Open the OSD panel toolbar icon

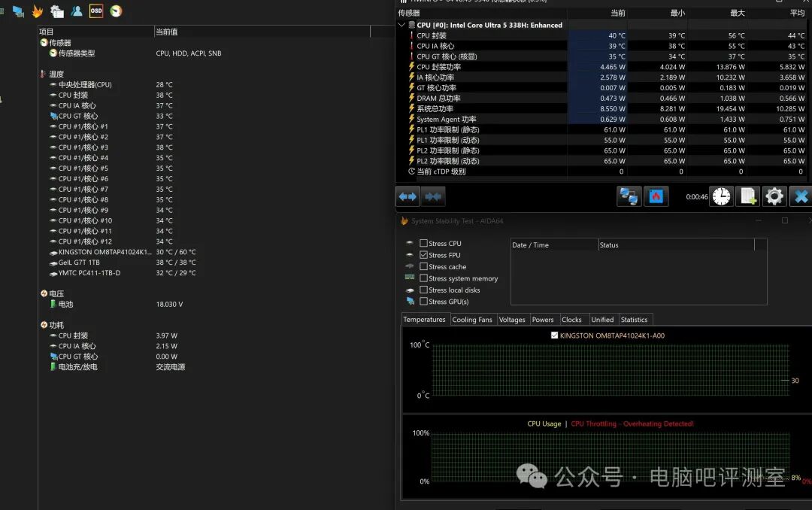pos(96,11)
